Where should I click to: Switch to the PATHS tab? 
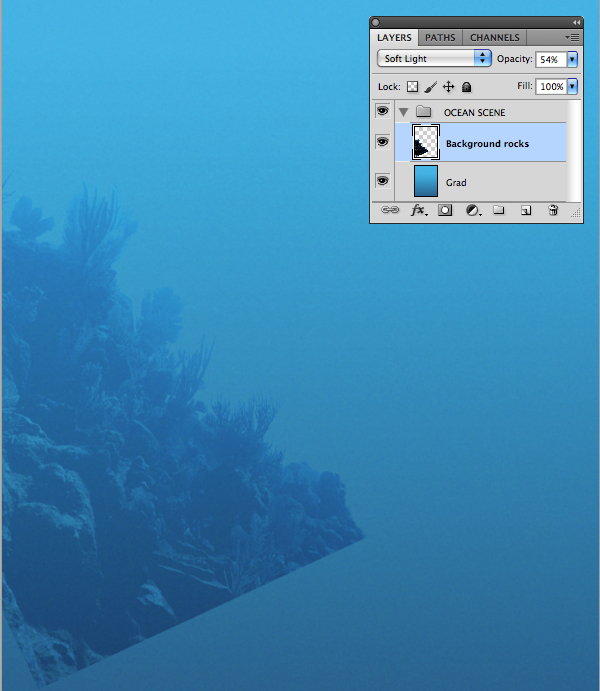pos(440,37)
